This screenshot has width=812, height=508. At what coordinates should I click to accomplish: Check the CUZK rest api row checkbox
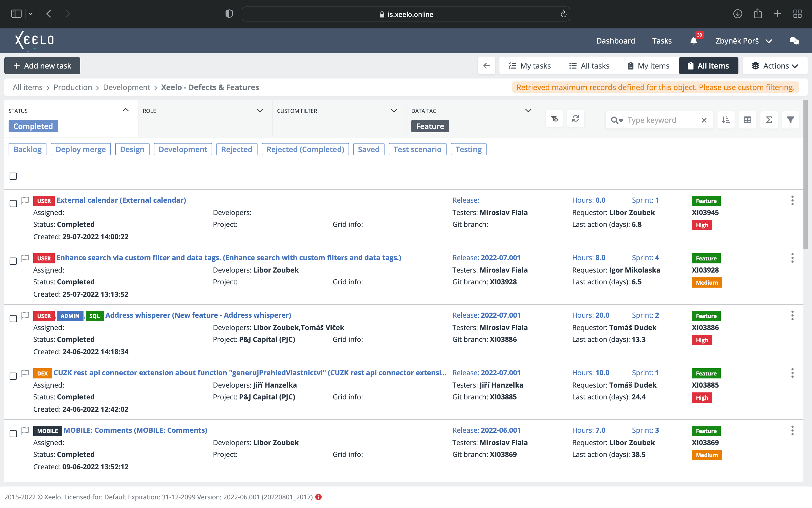13,376
